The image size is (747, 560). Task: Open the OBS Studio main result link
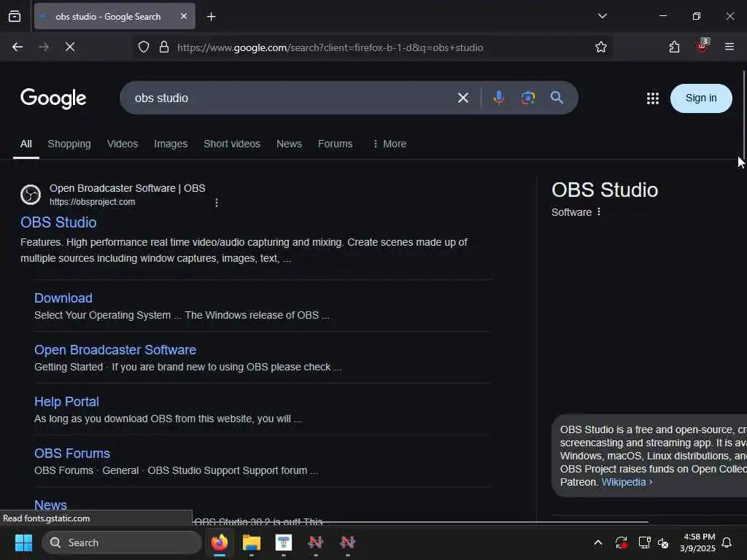pyautogui.click(x=58, y=222)
